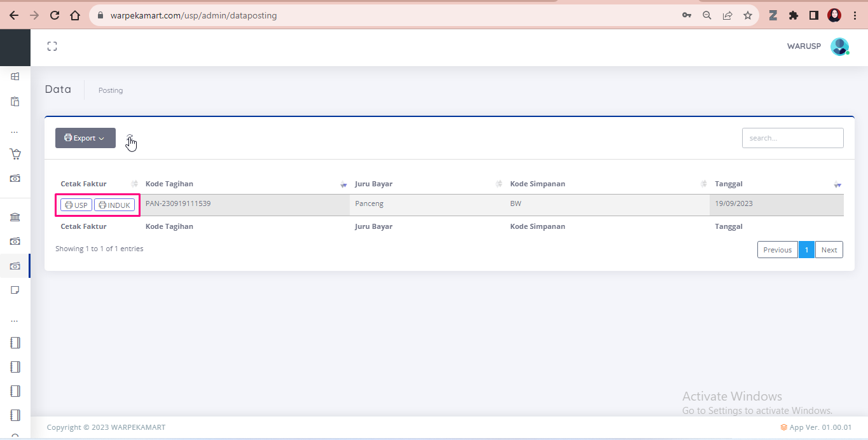Select page 1 in pagination
Viewport: 868px width, 440px height.
[806, 250]
